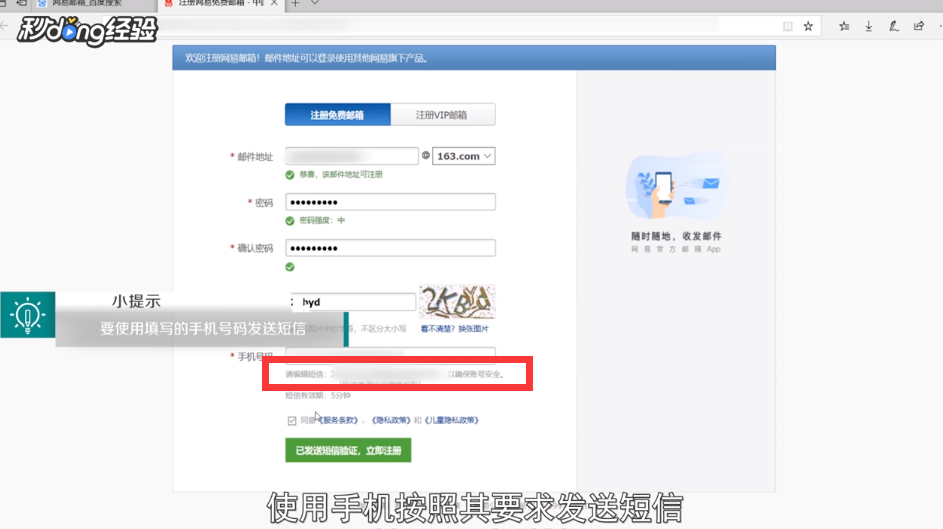Open the 《服务条款》 link
Image resolution: width=943 pixels, height=529 pixels.
pos(339,420)
